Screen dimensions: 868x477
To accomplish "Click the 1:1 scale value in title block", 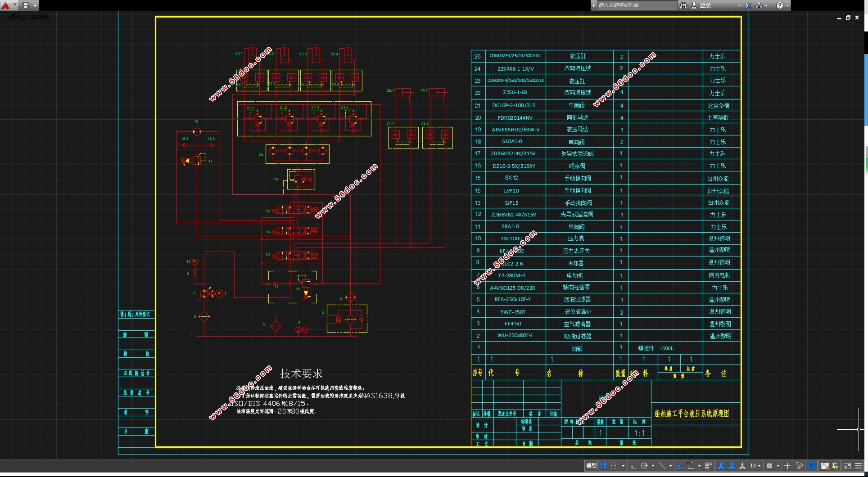I will [640, 433].
